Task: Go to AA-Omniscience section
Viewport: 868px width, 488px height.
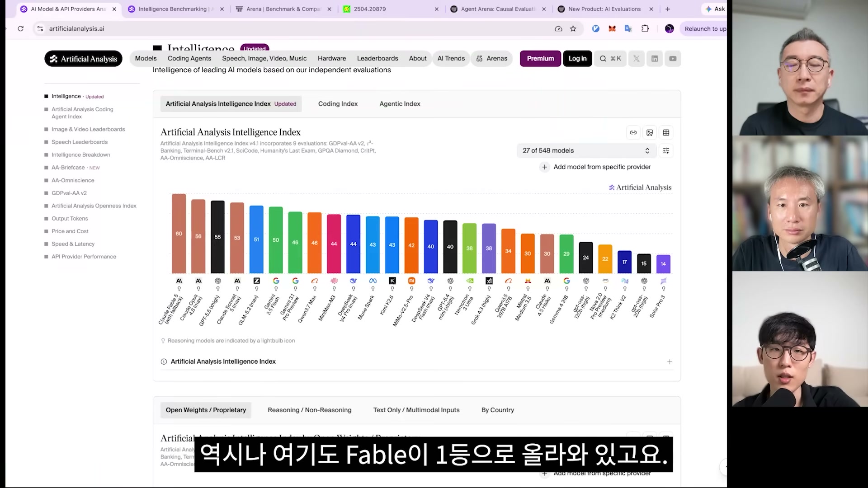Action: coord(73,180)
